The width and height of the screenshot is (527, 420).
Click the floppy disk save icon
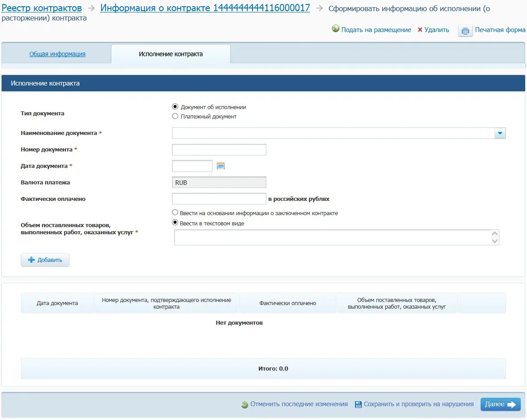358,404
